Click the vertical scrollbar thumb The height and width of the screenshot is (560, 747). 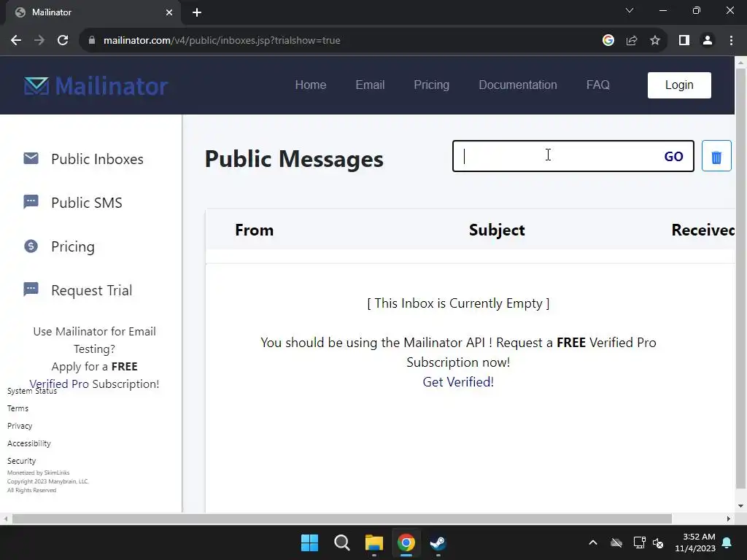[740, 279]
